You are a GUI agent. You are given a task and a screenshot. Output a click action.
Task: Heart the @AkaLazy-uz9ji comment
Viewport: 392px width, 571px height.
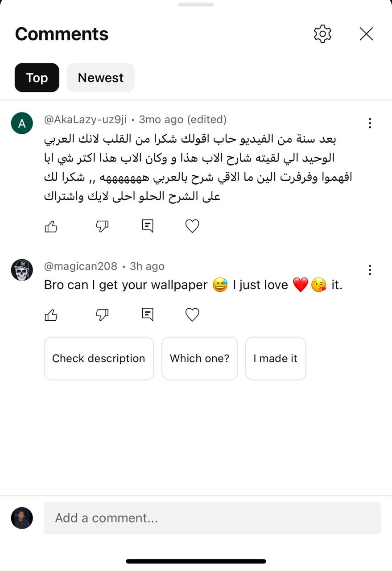192,226
